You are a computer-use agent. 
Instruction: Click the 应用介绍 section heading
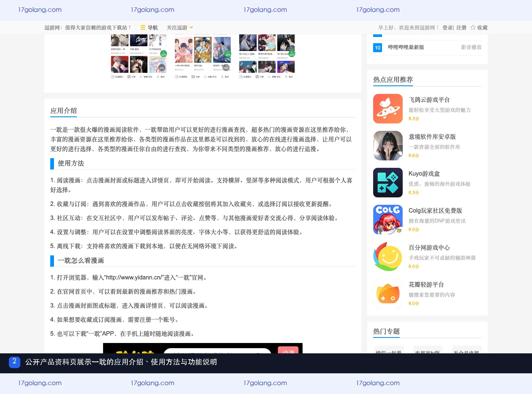[x=64, y=111]
